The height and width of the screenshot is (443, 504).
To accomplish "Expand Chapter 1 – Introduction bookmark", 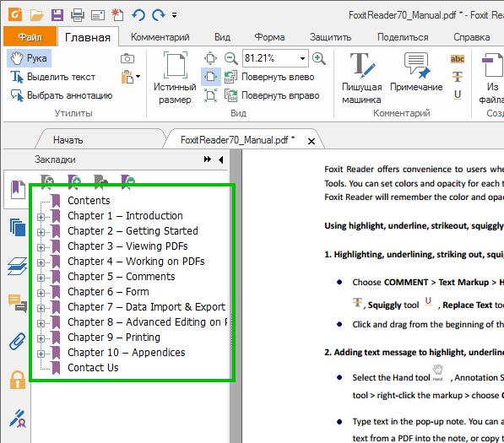I will 41,217.
